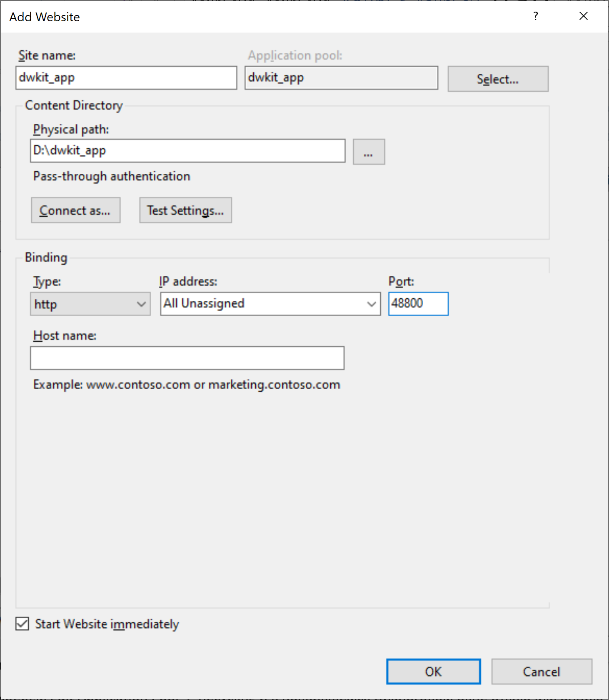This screenshot has height=700, width=609.
Task: Click the Physical path text box
Action: 188,150
